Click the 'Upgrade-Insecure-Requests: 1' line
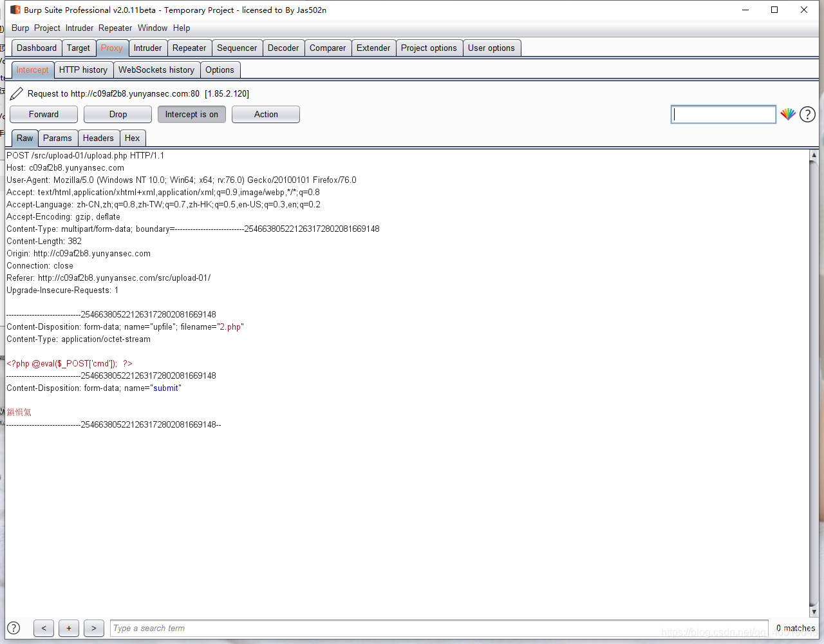This screenshot has height=644, width=824. [x=62, y=290]
